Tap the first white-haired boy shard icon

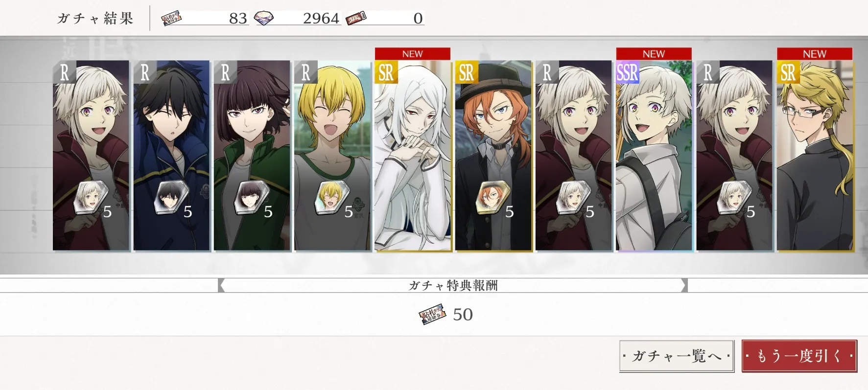pyautogui.click(x=88, y=199)
